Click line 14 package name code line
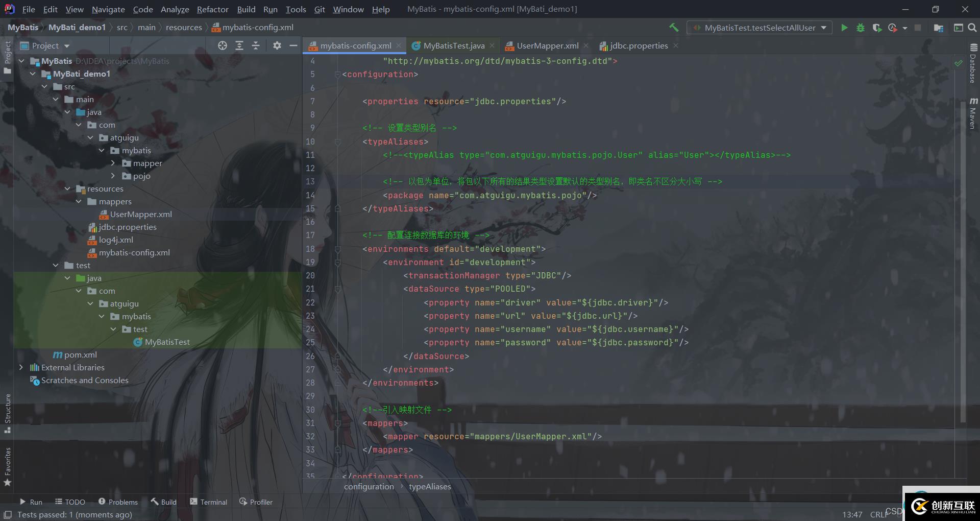This screenshot has height=521, width=980. click(x=489, y=195)
